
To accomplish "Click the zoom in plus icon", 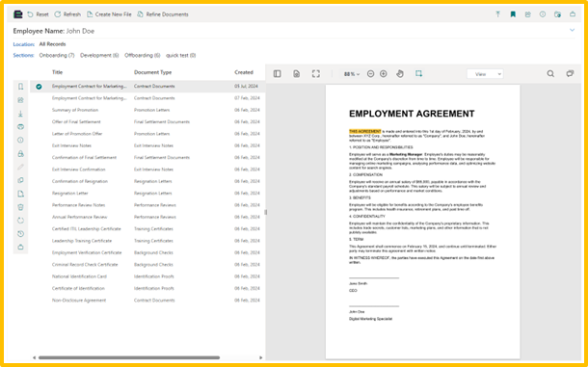I will pos(384,74).
